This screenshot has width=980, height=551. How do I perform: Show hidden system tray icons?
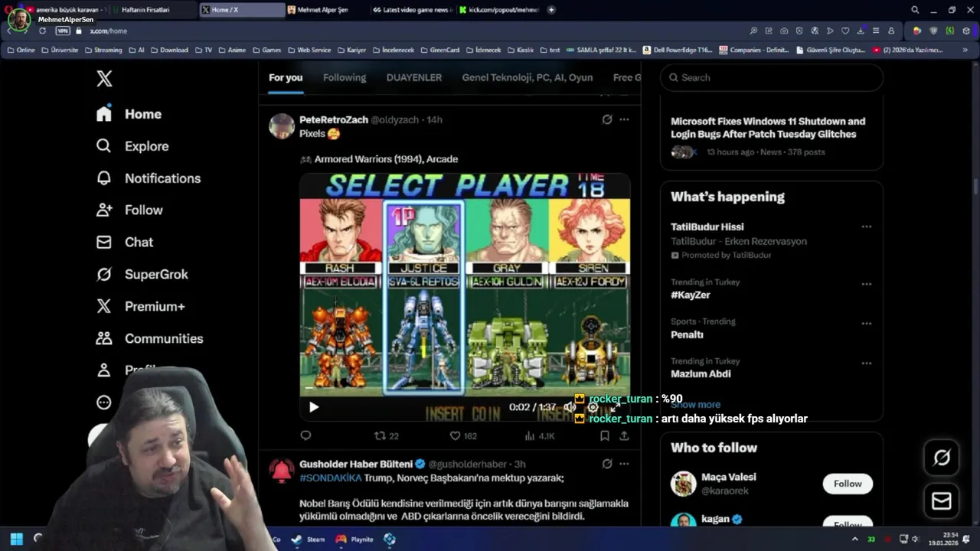pyautogui.click(x=855, y=539)
